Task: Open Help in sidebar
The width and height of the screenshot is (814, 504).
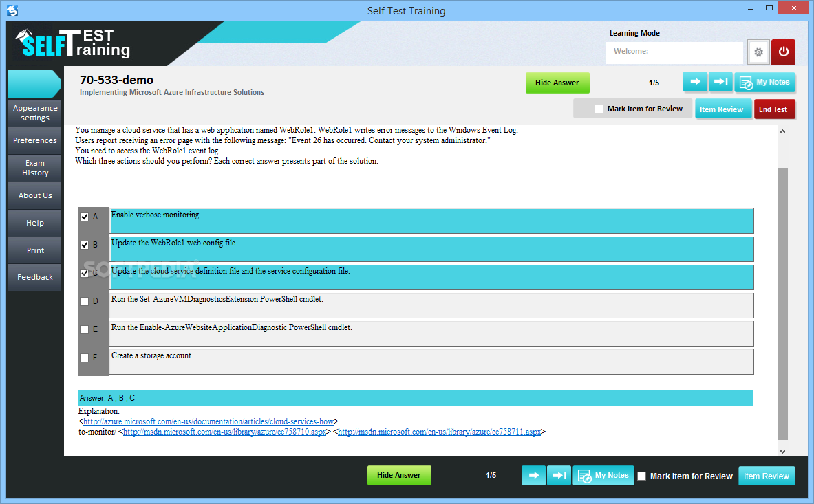Action: [35, 223]
